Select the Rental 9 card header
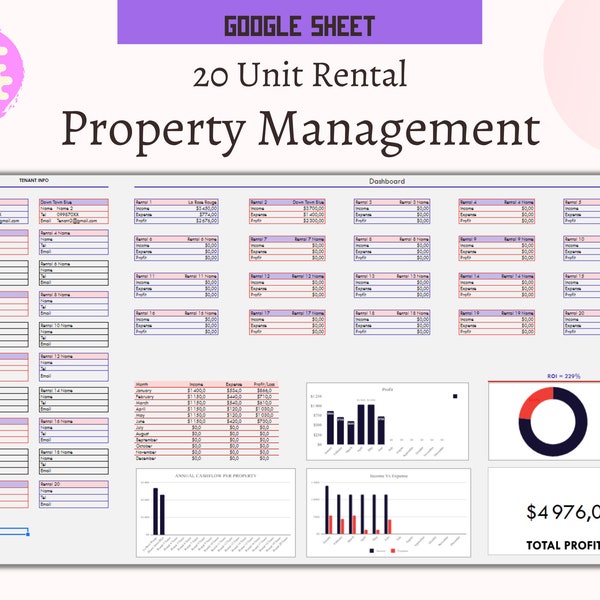The height and width of the screenshot is (600, 600). 497,239
